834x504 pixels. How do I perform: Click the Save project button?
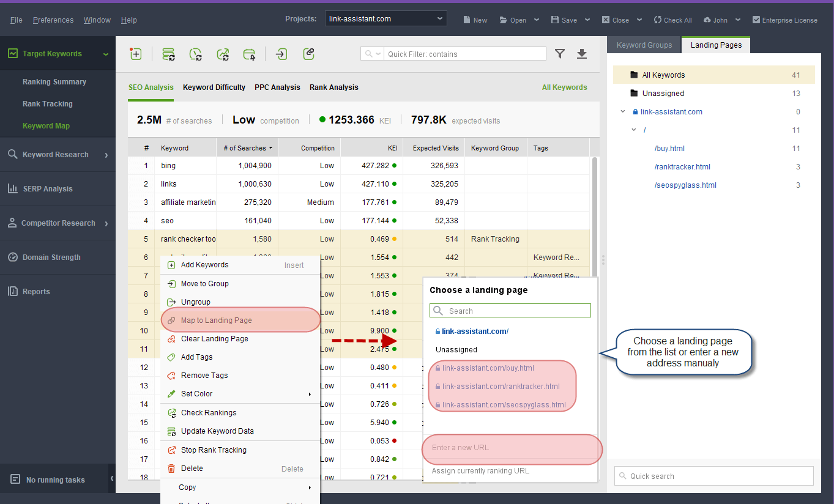564,20
